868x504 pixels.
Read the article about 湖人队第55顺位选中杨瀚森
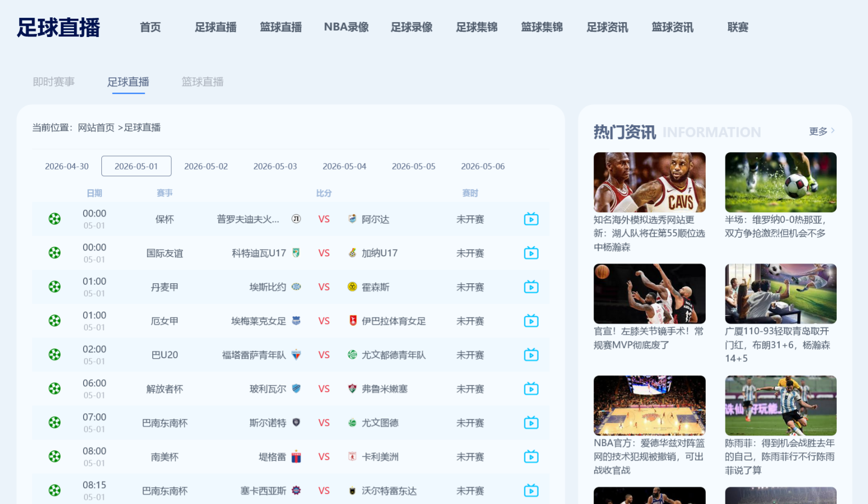click(650, 233)
